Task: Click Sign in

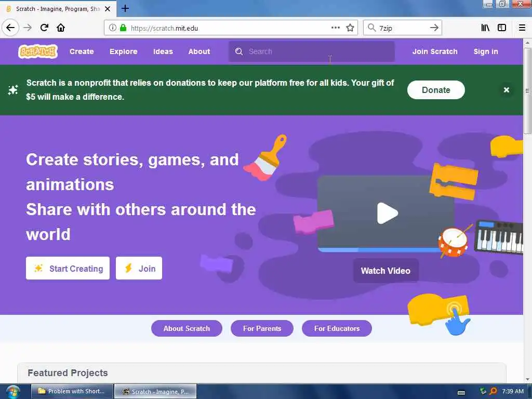Action: (486, 51)
